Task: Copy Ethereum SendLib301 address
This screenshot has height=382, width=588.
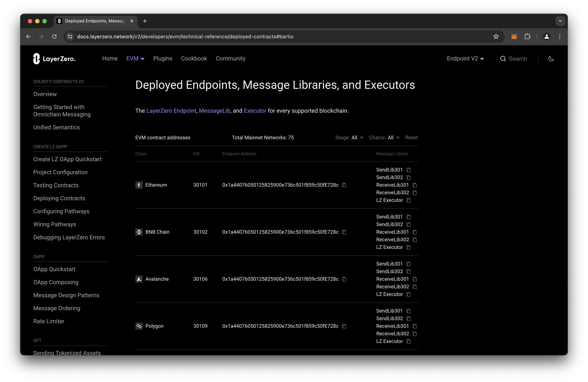Action: [x=409, y=170]
